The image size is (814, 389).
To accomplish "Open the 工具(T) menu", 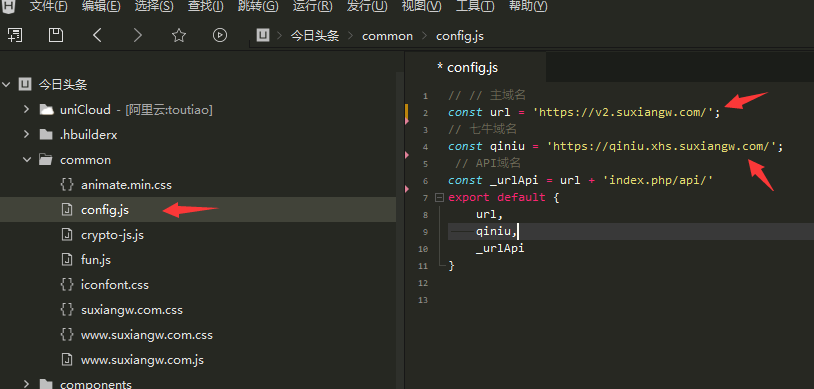I will pyautogui.click(x=475, y=6).
